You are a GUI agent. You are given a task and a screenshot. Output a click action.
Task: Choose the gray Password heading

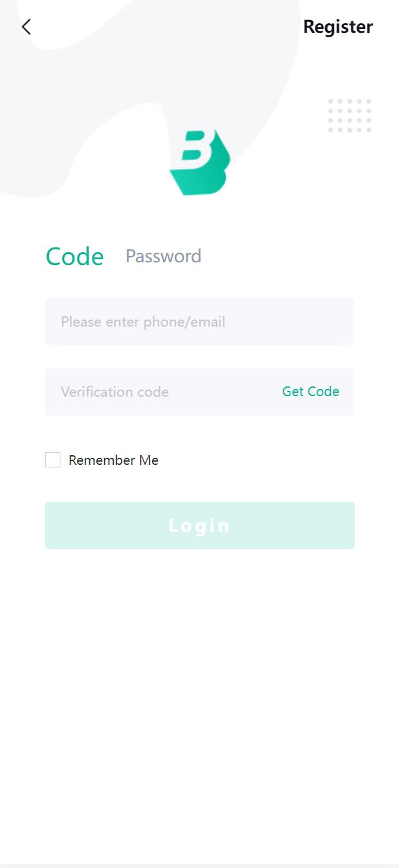[x=163, y=257]
